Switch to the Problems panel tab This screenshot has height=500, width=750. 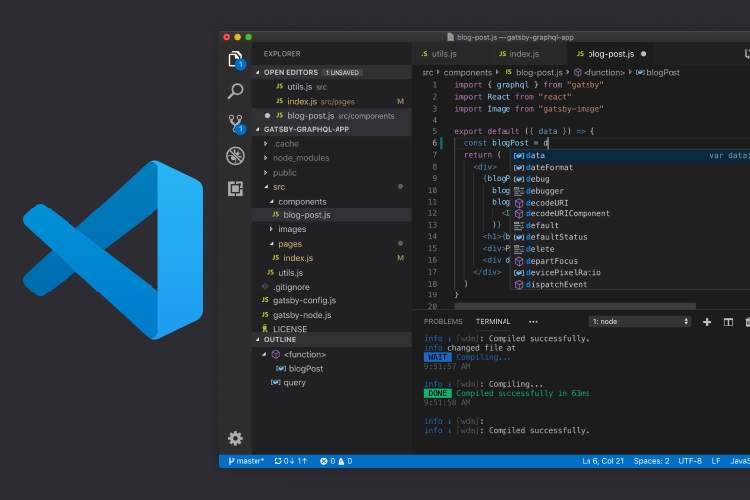pos(443,322)
